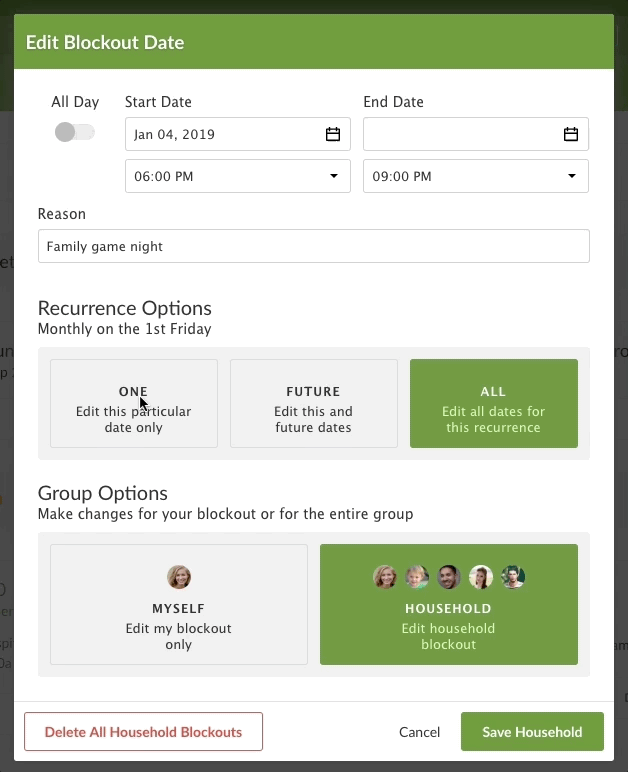628x772 pixels.
Task: Select FUTURE to edit this and future dates
Action: (314, 403)
